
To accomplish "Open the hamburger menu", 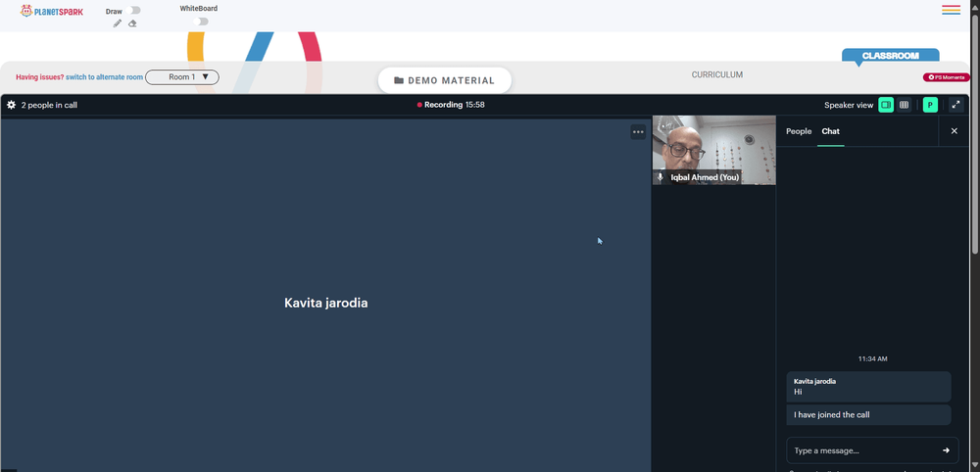I will (x=951, y=10).
